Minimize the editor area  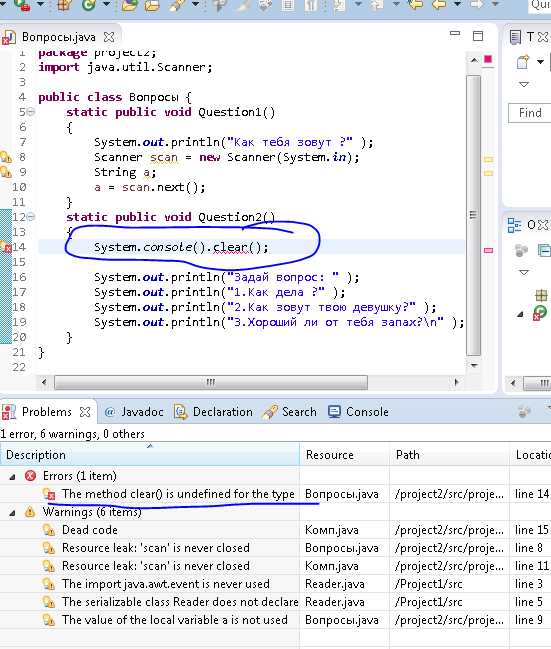click(x=455, y=34)
